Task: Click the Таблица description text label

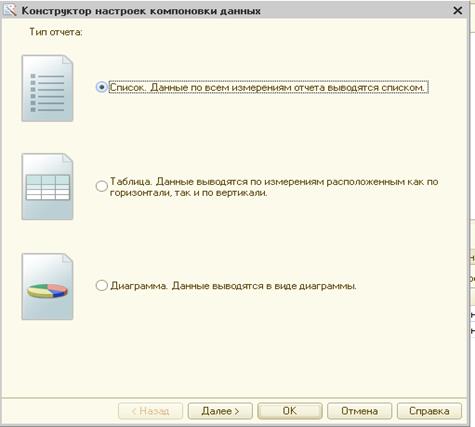Action: [x=274, y=187]
